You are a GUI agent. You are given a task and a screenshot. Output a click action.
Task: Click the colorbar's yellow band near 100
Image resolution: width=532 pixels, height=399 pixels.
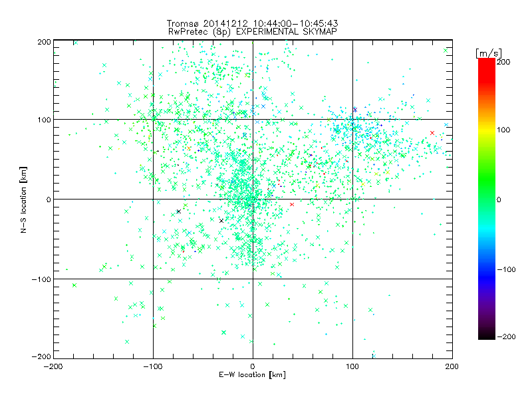(x=487, y=130)
